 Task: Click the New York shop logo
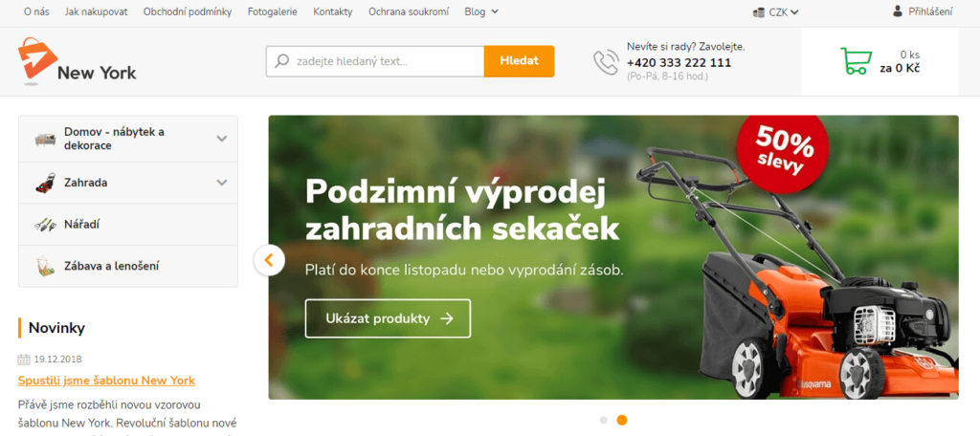77,60
